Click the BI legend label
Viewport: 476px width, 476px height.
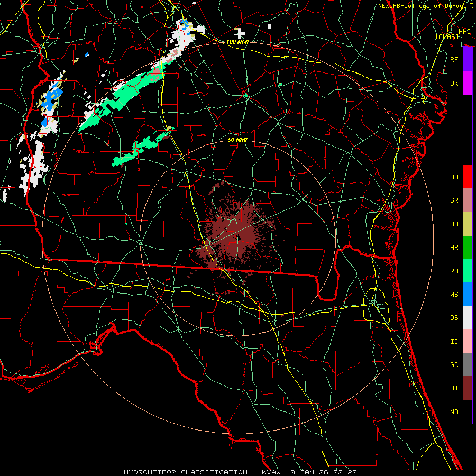(454, 388)
